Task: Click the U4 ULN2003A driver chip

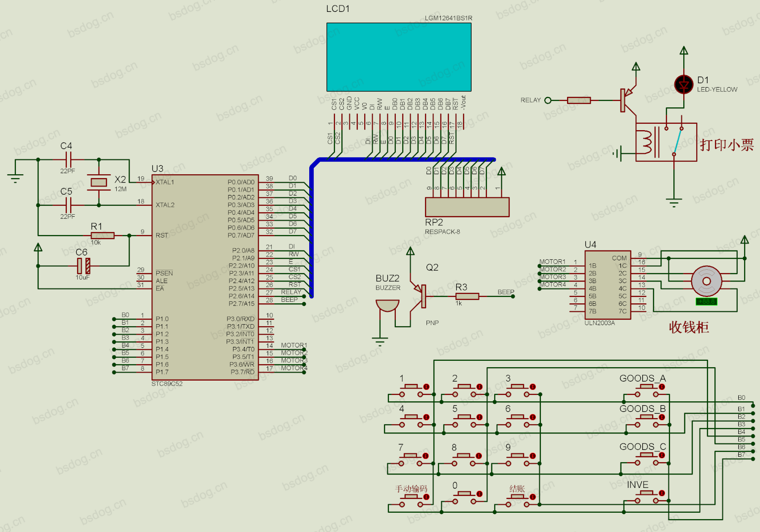Action: (x=608, y=285)
